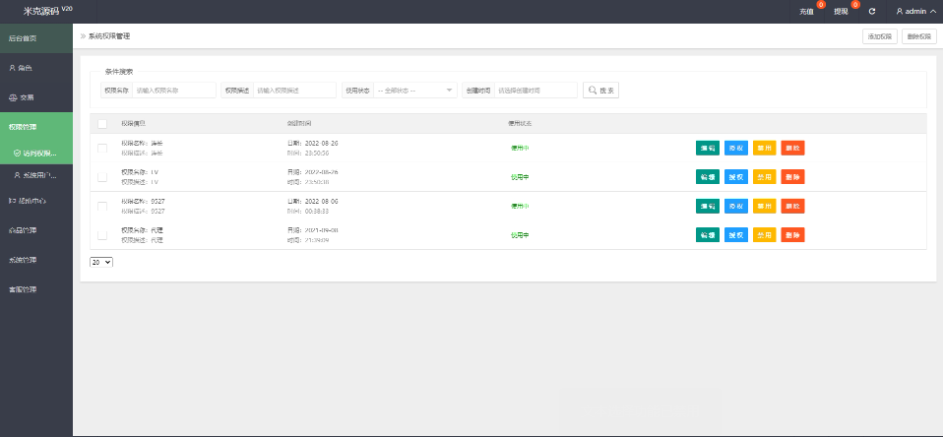The width and height of the screenshot is (943, 437).
Task: Click blue 授权 button for the TV row
Action: 736,177
